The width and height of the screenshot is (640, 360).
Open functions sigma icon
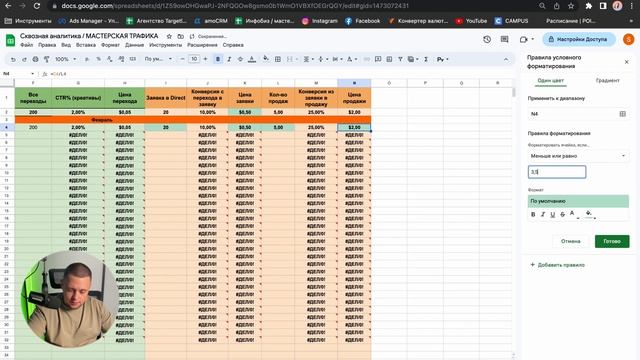[426, 59]
